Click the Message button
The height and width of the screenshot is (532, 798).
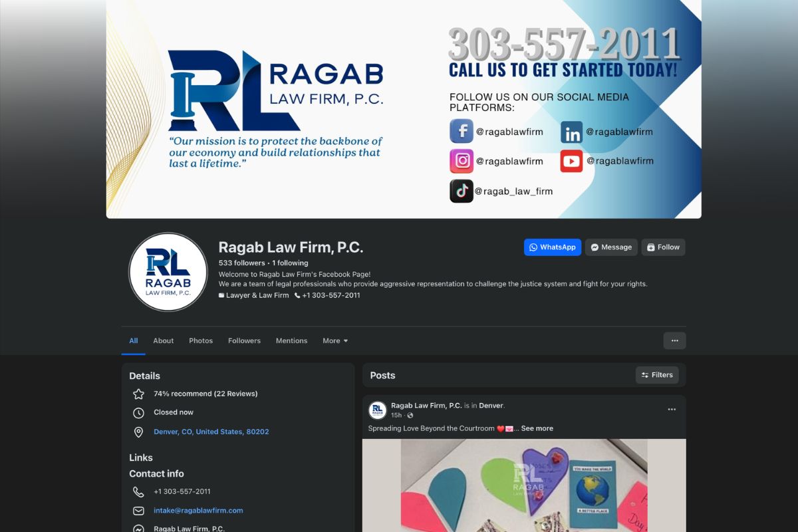click(x=610, y=247)
